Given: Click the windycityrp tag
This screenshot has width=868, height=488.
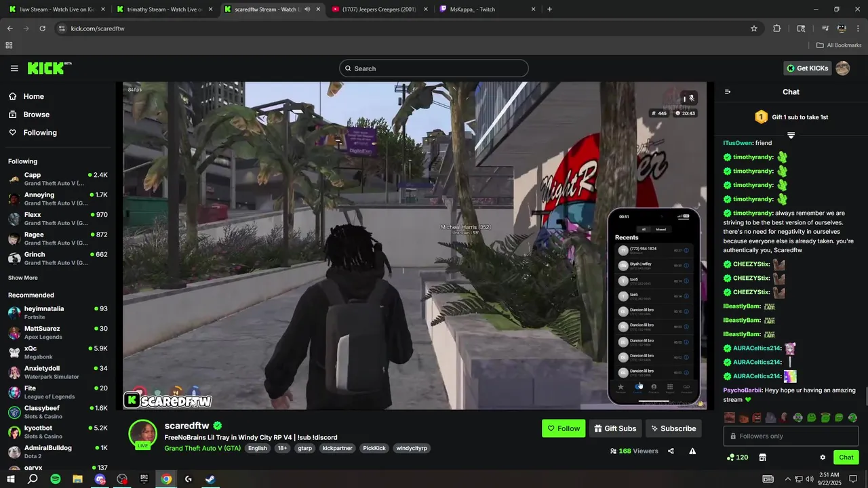Looking at the screenshot, I should coord(412,448).
